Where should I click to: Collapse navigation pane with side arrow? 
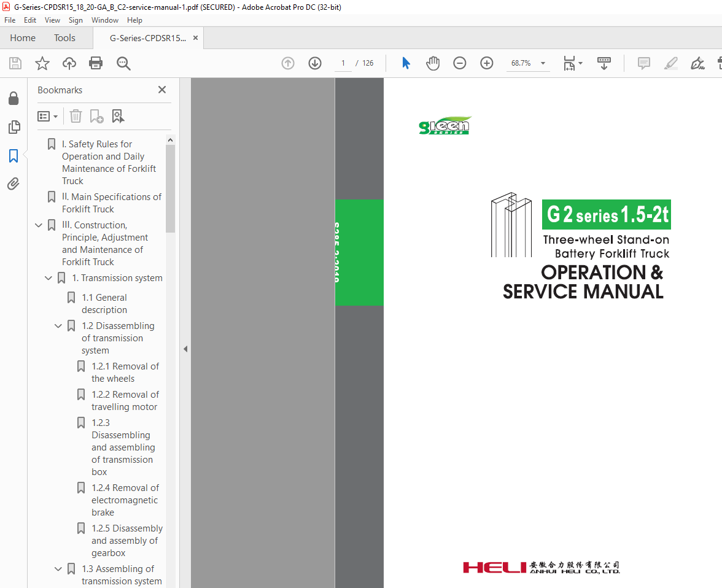185,349
